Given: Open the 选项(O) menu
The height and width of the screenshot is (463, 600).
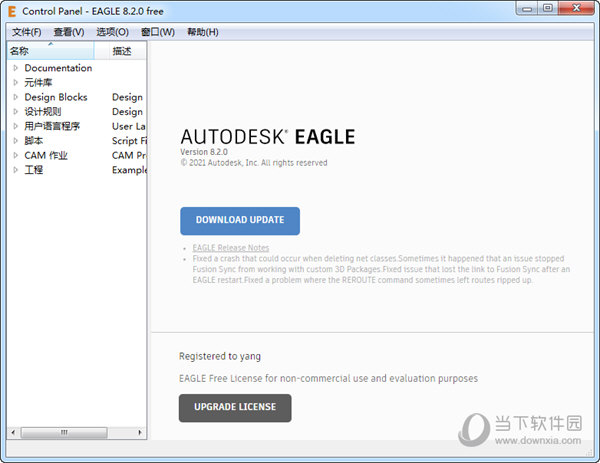Looking at the screenshot, I should point(112,32).
